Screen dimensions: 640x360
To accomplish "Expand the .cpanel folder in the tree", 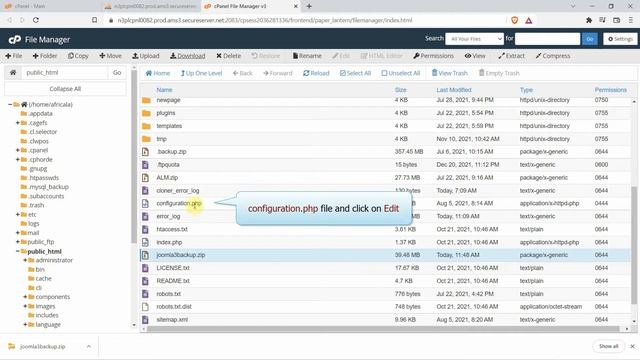I will (18, 150).
